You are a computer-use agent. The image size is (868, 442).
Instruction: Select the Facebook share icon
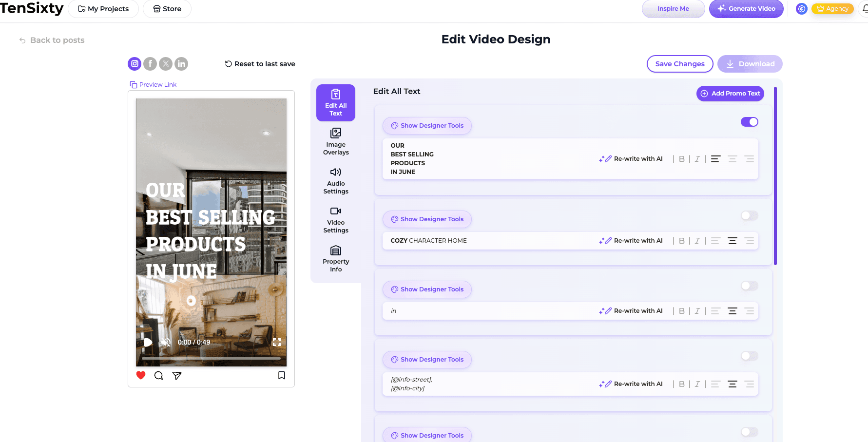pos(150,64)
